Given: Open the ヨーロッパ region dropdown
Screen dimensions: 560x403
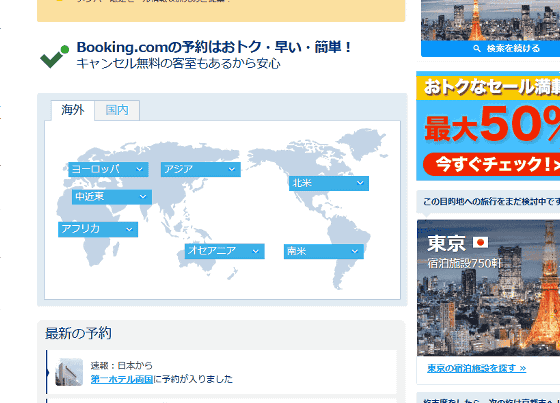Looking at the screenshot, I should [x=108, y=169].
